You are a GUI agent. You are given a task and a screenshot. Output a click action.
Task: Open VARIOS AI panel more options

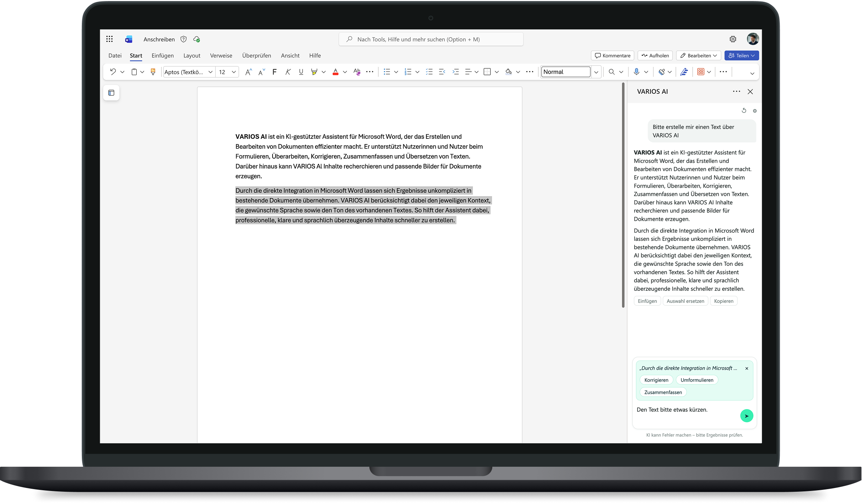[x=737, y=92]
